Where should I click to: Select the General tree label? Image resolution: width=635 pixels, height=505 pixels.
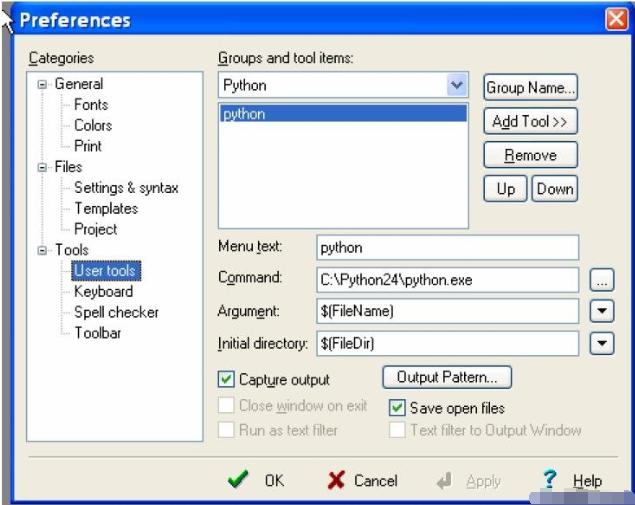79,84
